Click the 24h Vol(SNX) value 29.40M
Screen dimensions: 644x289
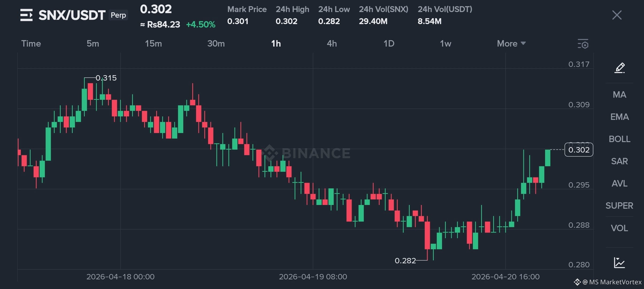[x=373, y=21]
